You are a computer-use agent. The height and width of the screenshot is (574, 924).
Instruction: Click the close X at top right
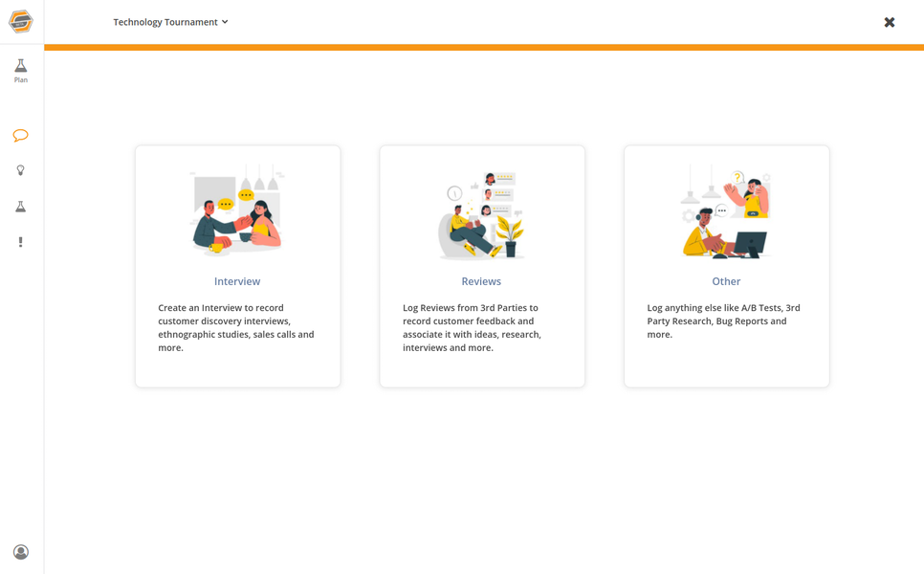pyautogui.click(x=890, y=21)
